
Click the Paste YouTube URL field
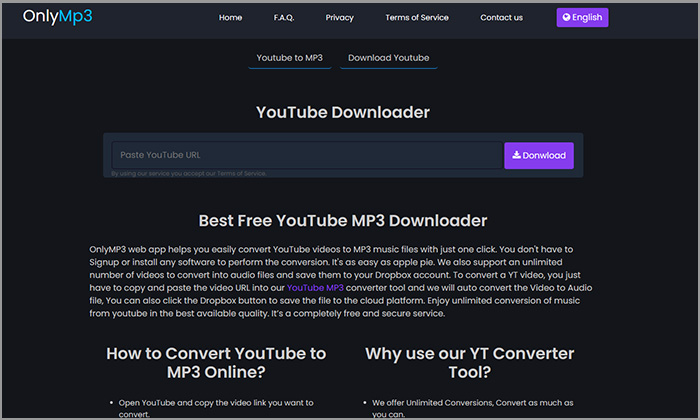click(307, 155)
